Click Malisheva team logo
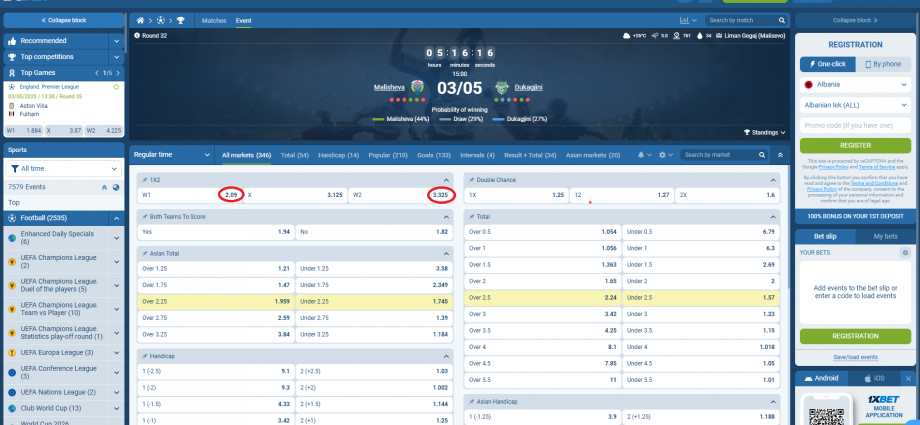920x425 pixels. tap(417, 87)
